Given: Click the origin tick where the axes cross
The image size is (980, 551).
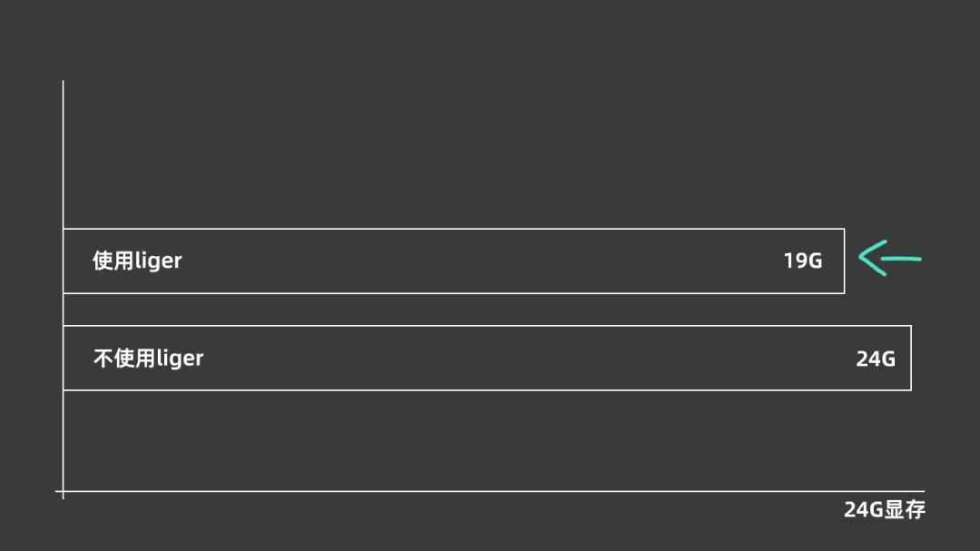Looking at the screenshot, I should (x=64, y=492).
